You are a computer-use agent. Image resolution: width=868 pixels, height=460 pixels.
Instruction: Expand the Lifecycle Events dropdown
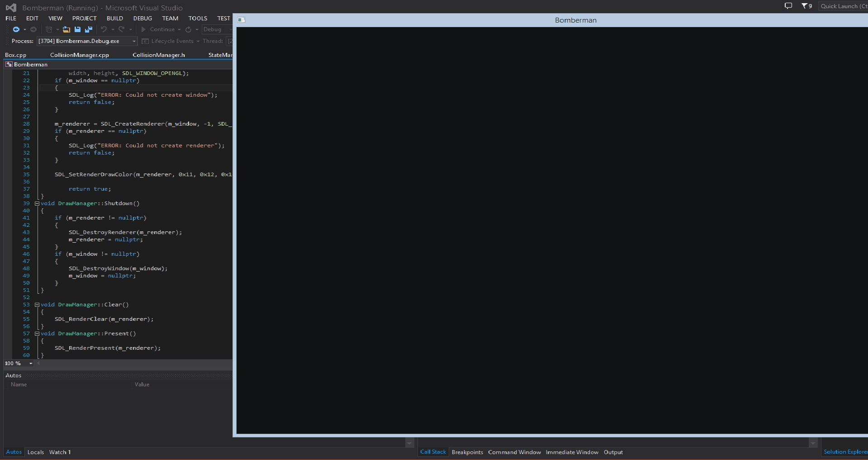pos(198,41)
